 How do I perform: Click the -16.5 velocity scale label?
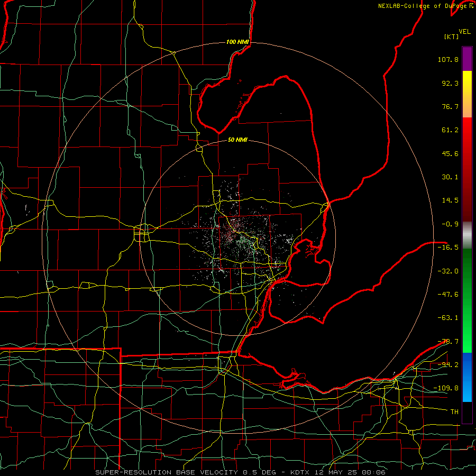(x=448, y=248)
